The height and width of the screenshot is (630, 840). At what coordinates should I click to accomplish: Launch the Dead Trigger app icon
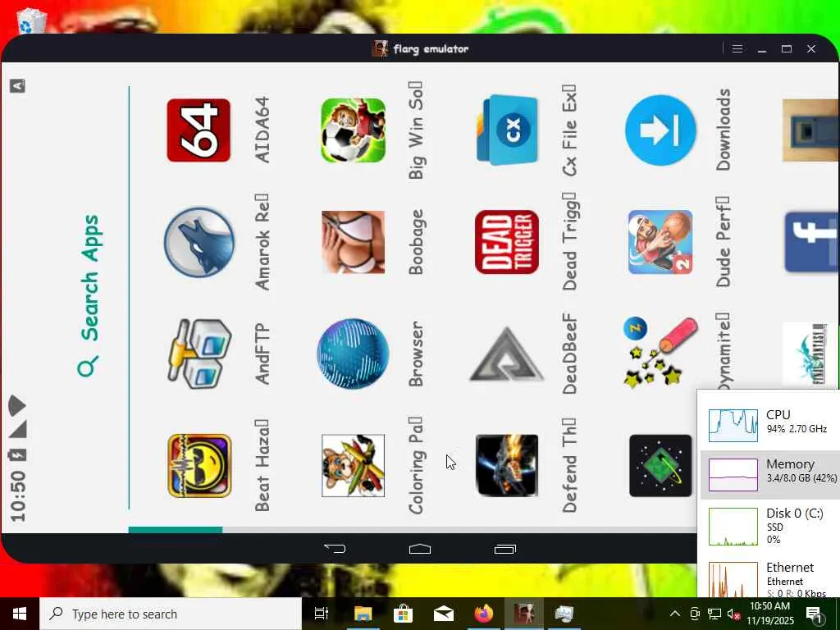pyautogui.click(x=507, y=242)
